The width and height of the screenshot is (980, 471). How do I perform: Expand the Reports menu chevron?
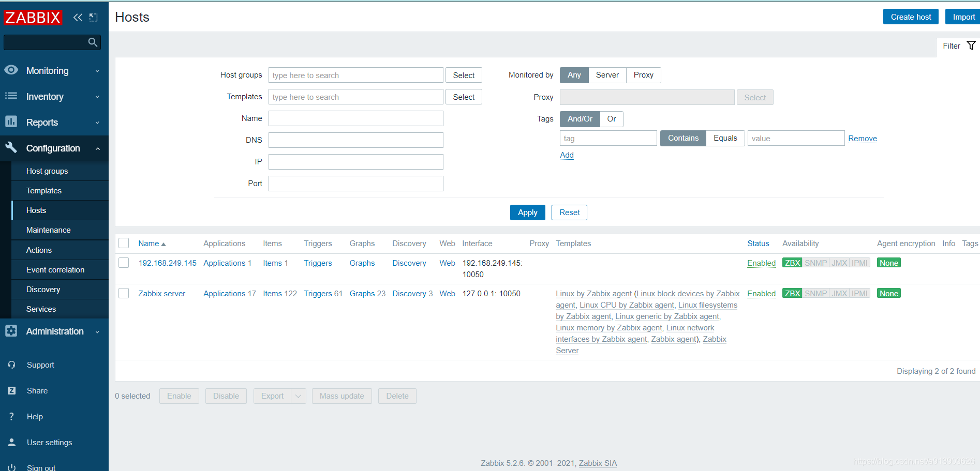[x=97, y=123]
